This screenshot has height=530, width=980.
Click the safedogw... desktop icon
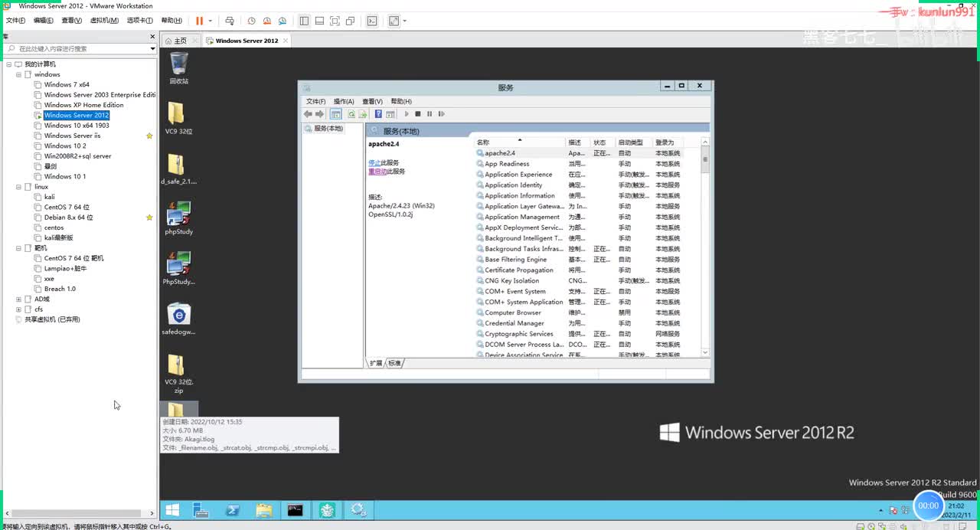[178, 319]
